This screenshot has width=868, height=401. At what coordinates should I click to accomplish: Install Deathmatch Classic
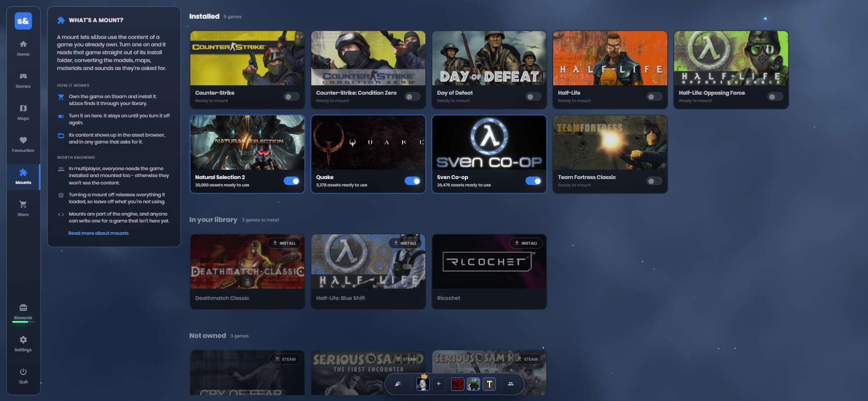[x=284, y=243]
